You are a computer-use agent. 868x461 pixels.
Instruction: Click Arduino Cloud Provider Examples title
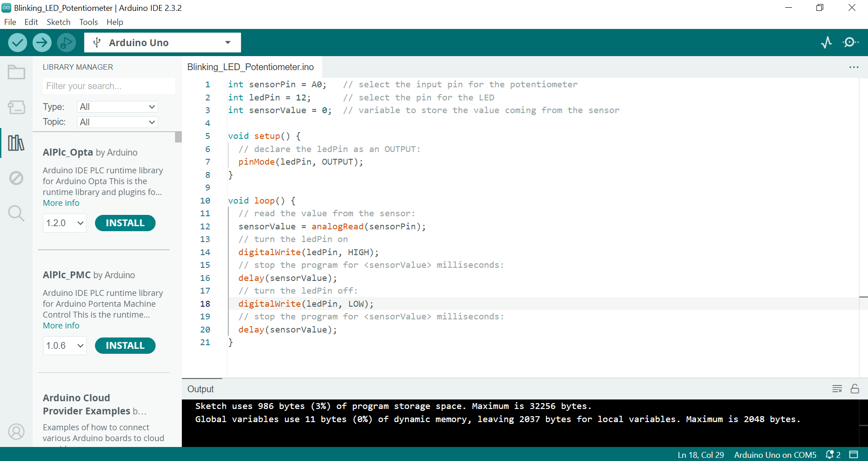87,404
